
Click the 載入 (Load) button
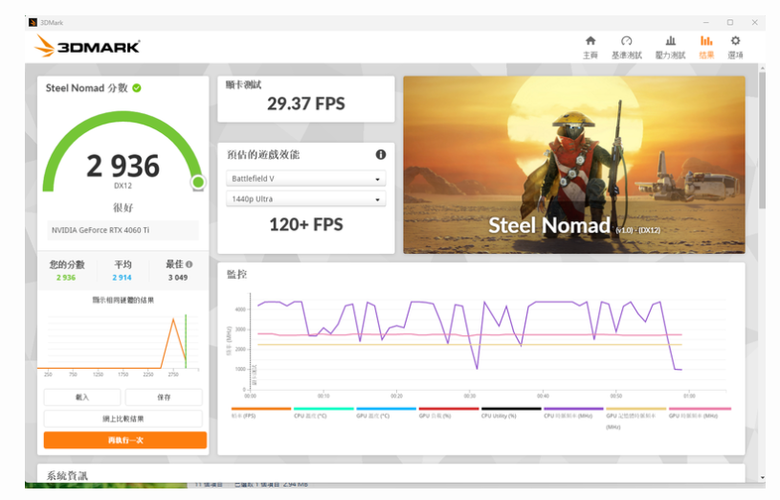pos(82,397)
